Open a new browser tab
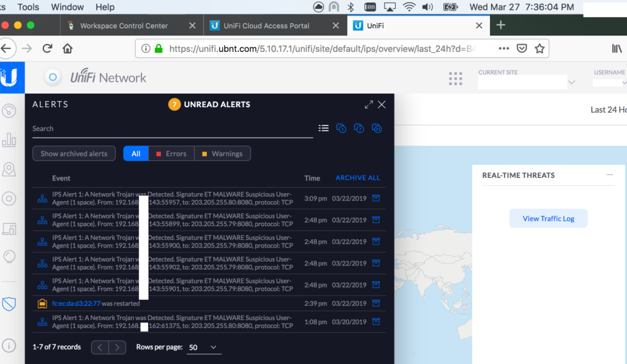The width and height of the screenshot is (627, 364). pos(501,25)
